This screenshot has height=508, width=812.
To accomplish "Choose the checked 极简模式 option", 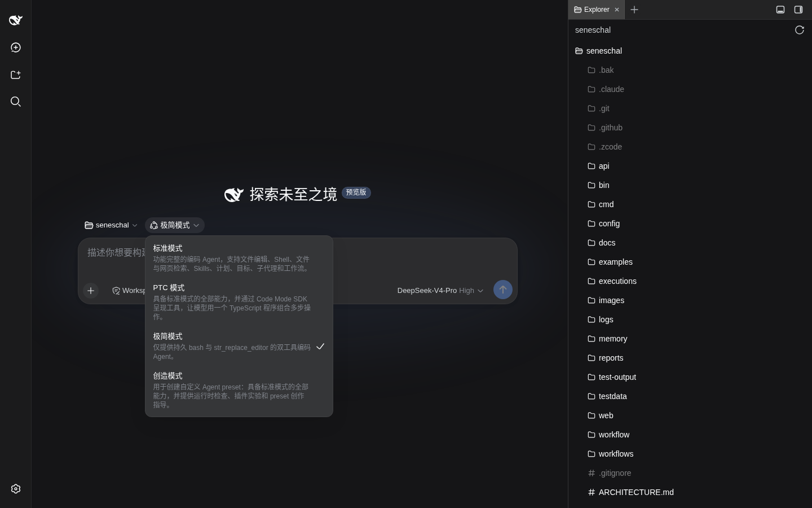I will (239, 346).
